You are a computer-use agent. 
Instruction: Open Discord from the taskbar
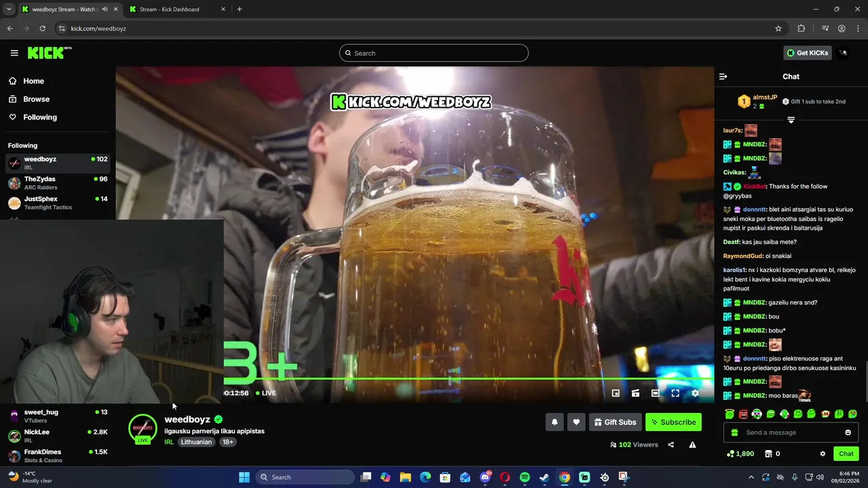[x=485, y=477]
